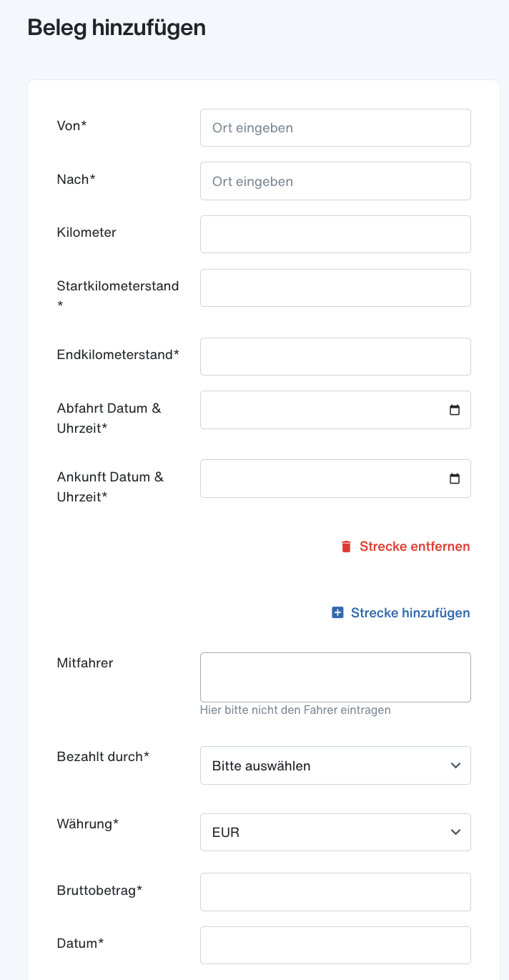This screenshot has height=980, width=509.
Task: Click the Bruttobetrag amount field
Action: 335,892
